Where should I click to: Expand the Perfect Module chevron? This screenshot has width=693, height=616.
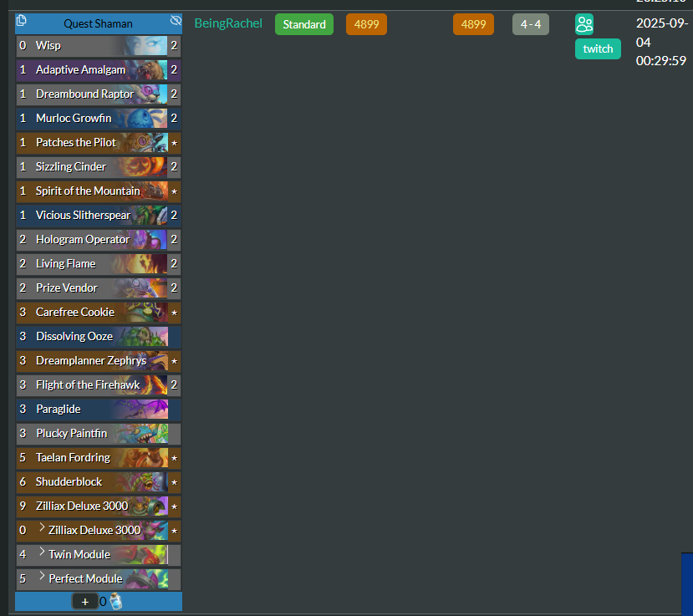coord(42,576)
